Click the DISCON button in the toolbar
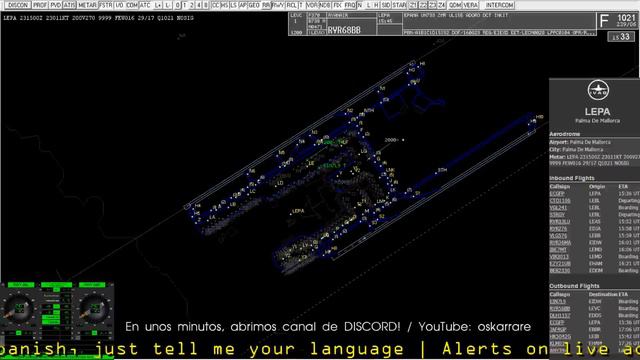 click(18, 5)
